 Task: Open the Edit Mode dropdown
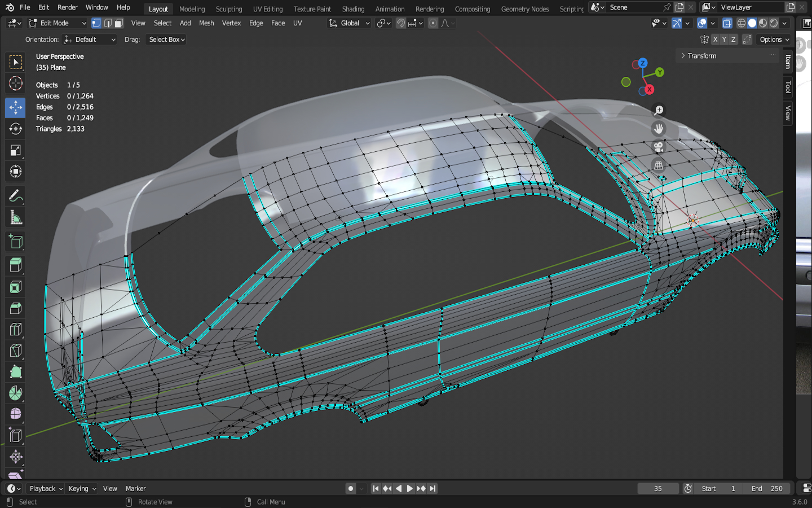[58, 23]
